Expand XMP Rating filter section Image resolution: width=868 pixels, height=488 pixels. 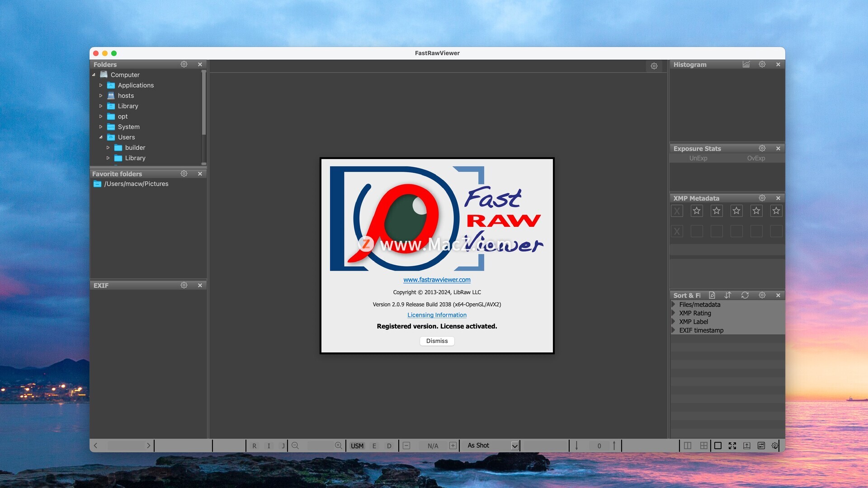pyautogui.click(x=674, y=313)
